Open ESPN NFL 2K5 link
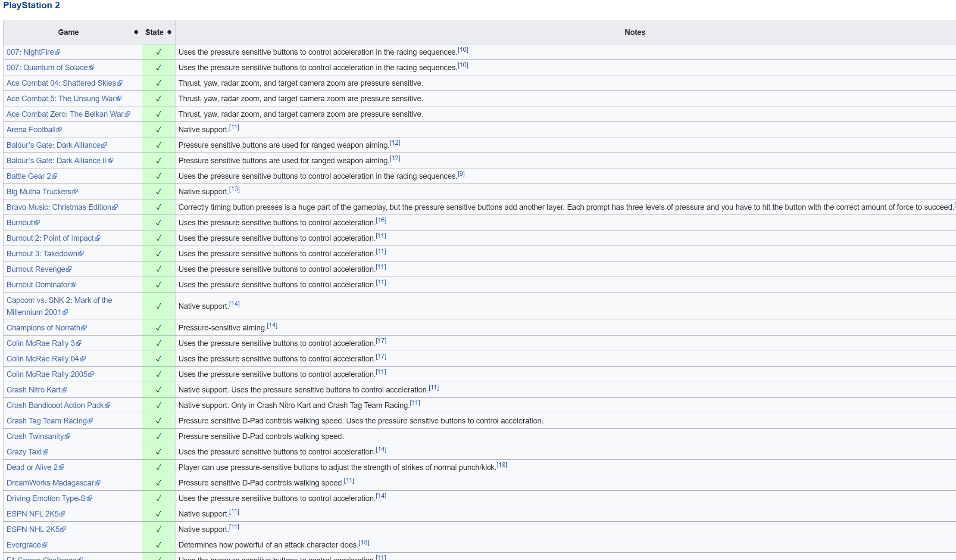Image resolution: width=956 pixels, height=560 pixels. tap(36, 514)
